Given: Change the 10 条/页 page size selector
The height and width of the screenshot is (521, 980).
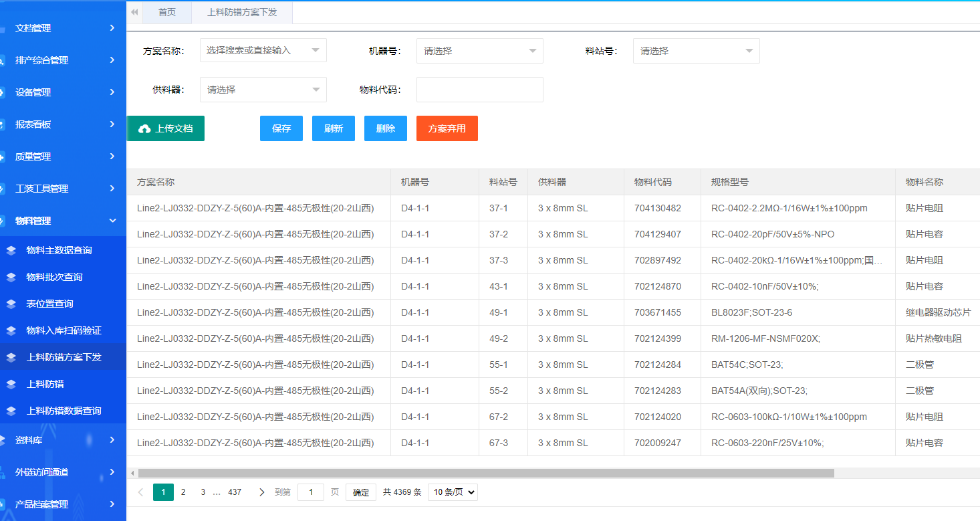Looking at the screenshot, I should (453, 492).
